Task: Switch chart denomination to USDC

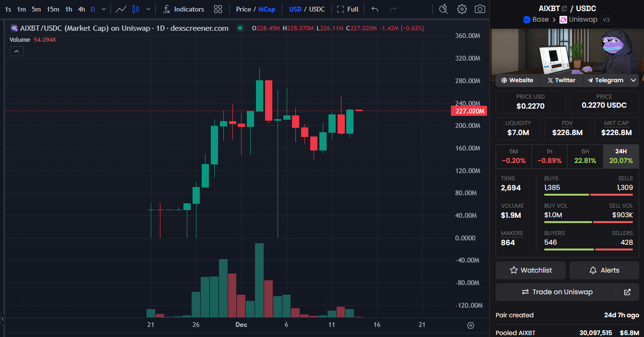Action: (x=317, y=9)
